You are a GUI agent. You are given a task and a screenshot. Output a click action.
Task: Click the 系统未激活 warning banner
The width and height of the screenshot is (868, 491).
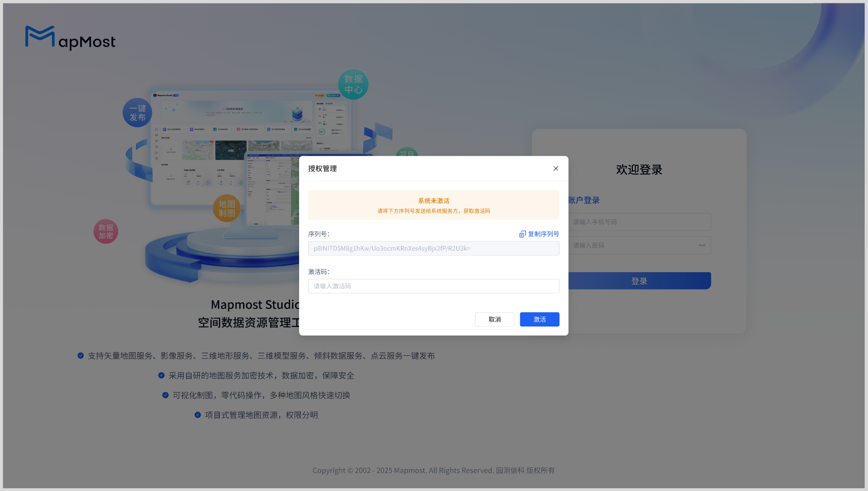pyautogui.click(x=433, y=205)
